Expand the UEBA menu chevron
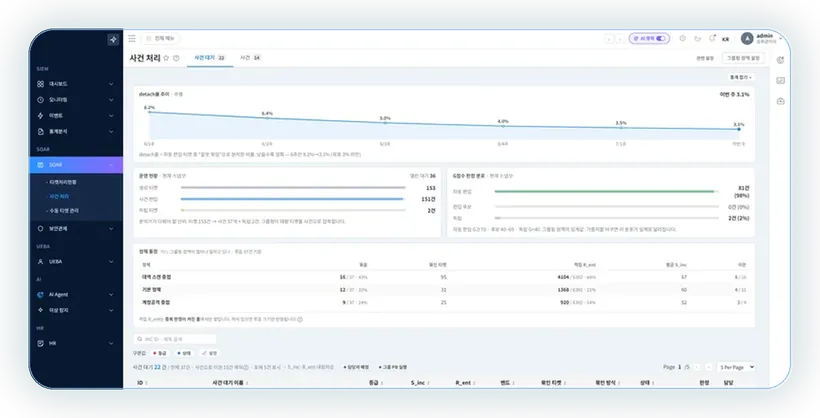Viewport: 820px width, 418px height. 111,262
